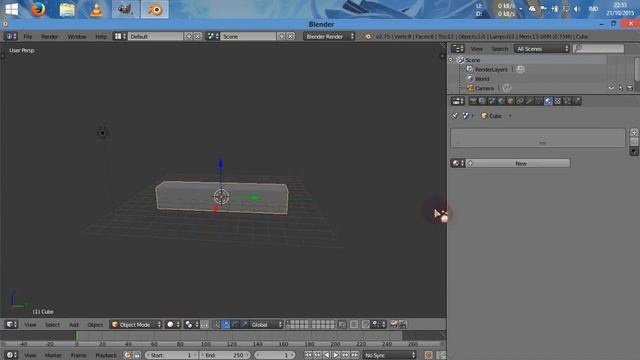
Task: Open the No Sync dropdown
Action: click(389, 355)
